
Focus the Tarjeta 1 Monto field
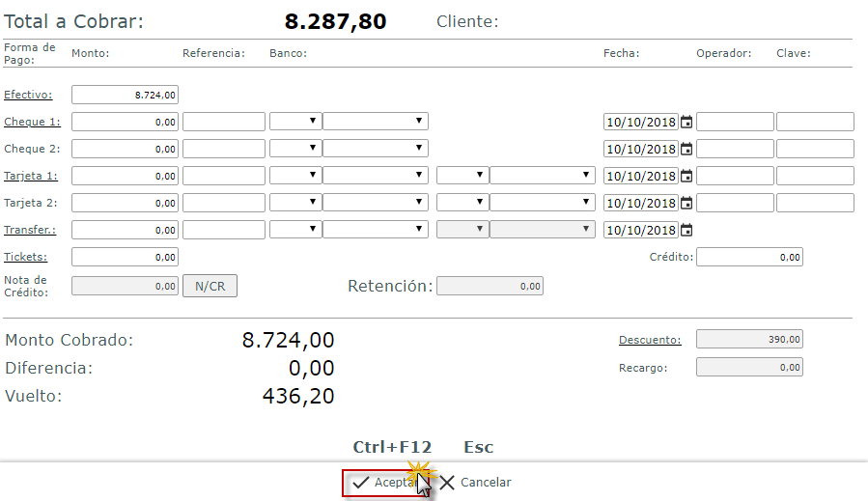[125, 176]
